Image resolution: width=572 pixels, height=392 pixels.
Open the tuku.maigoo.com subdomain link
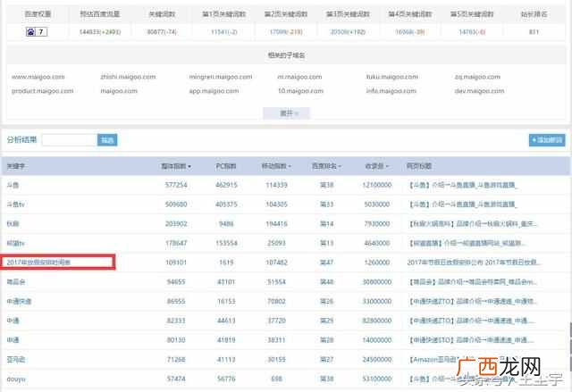click(x=392, y=77)
